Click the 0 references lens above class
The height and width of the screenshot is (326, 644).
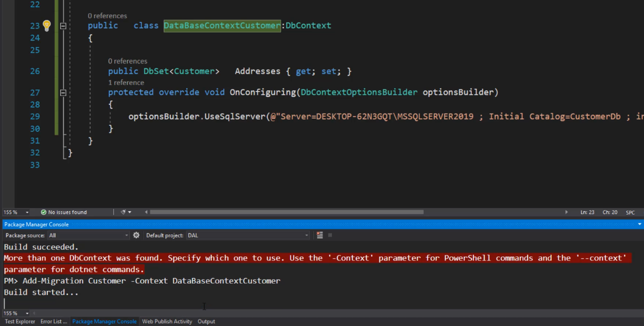click(107, 15)
